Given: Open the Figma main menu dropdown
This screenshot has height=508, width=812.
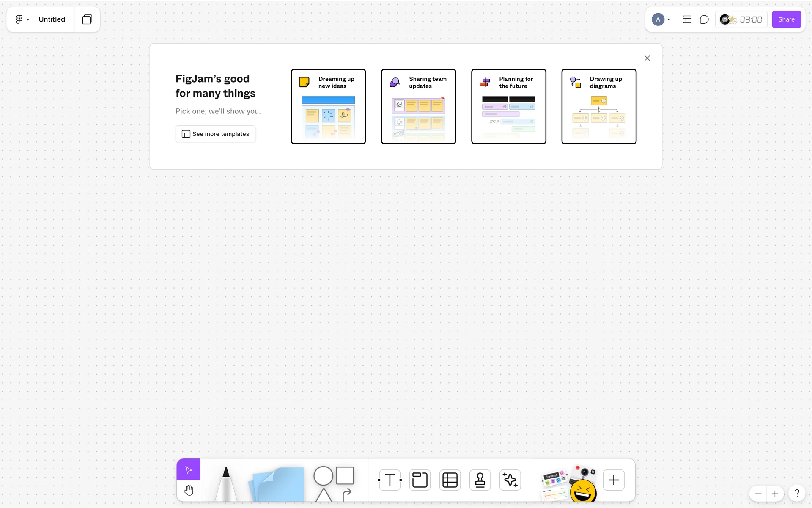Looking at the screenshot, I should pos(22,19).
